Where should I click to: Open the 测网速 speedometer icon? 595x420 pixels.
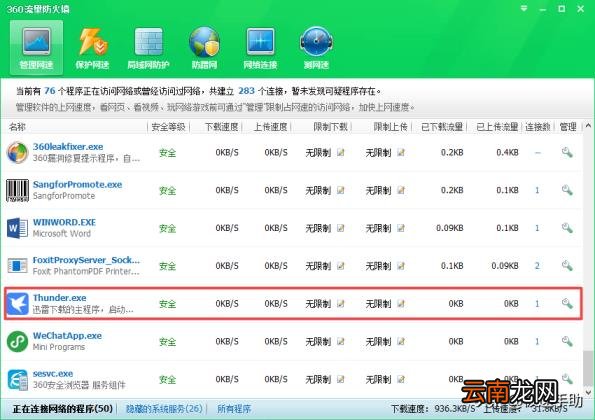[316, 41]
